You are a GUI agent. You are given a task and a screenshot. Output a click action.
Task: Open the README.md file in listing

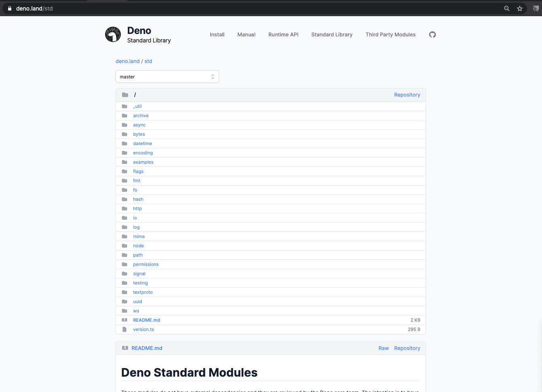pos(147,320)
